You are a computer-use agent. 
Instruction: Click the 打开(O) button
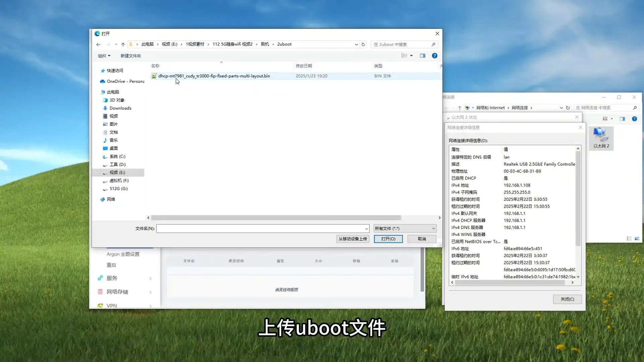click(x=388, y=239)
